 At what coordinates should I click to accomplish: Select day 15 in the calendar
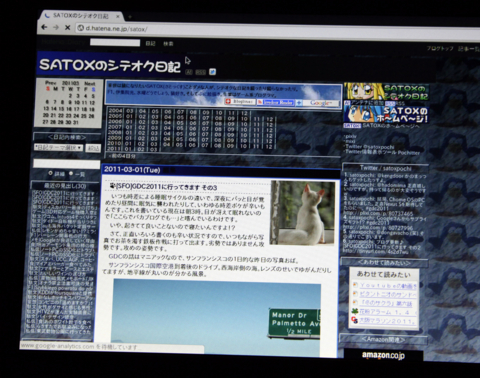pyautogui.click(x=61, y=109)
